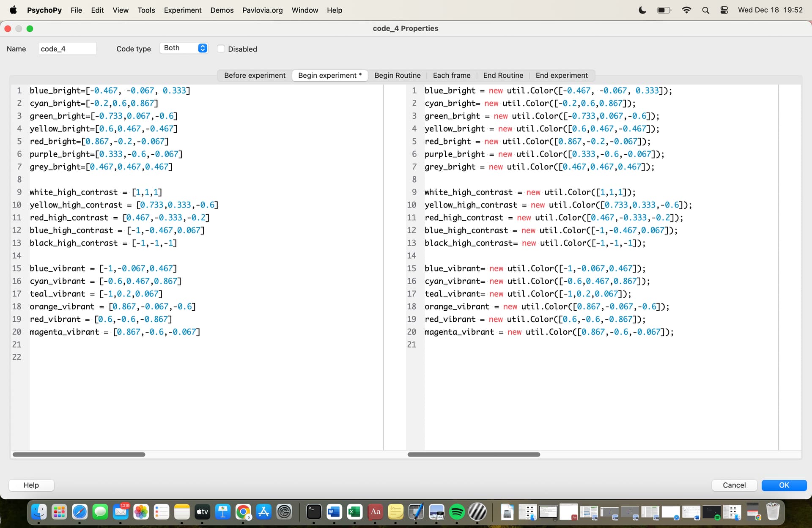Click the Wi-Fi status icon

(x=686, y=10)
